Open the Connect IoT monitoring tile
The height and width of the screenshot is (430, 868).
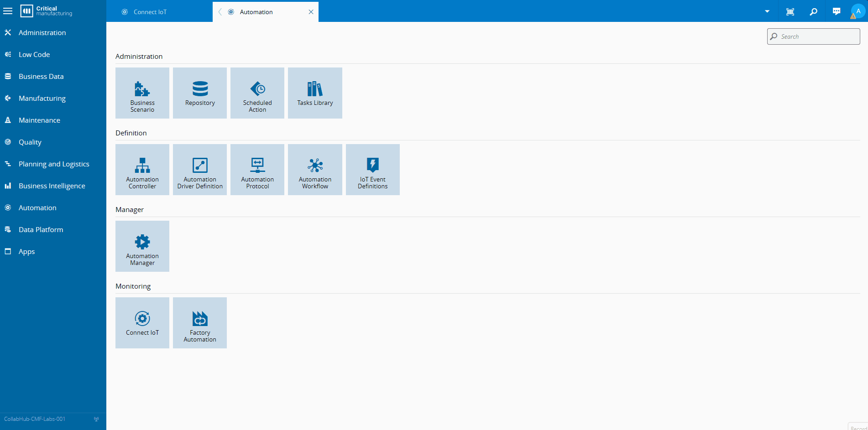142,323
